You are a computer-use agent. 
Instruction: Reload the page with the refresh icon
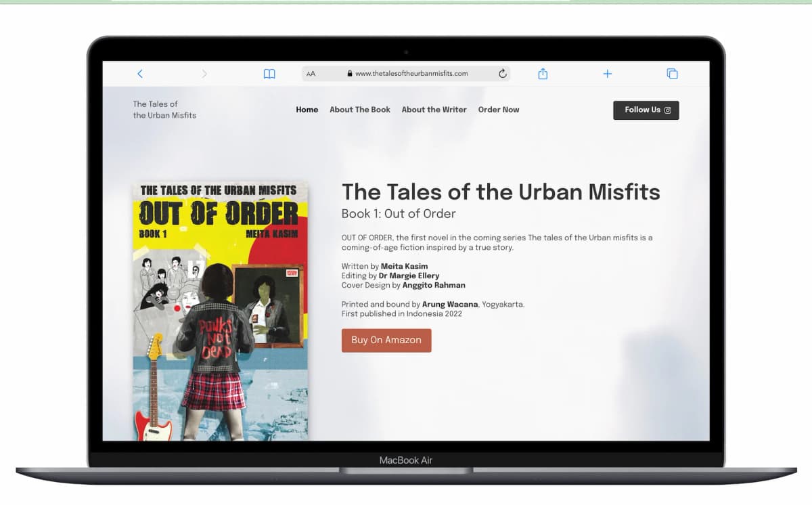click(503, 74)
